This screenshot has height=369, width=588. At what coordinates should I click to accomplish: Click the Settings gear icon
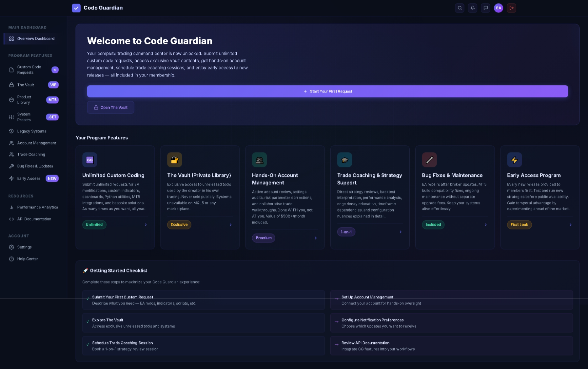(x=11, y=247)
